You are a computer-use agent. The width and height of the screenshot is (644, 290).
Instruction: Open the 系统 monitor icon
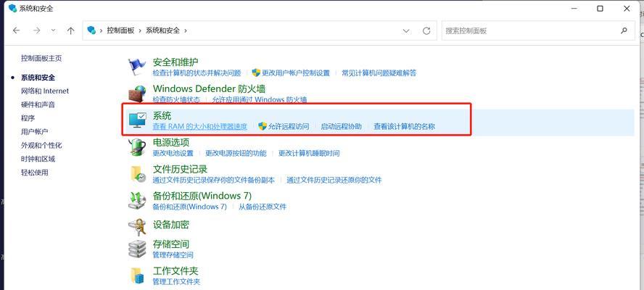coord(137,120)
